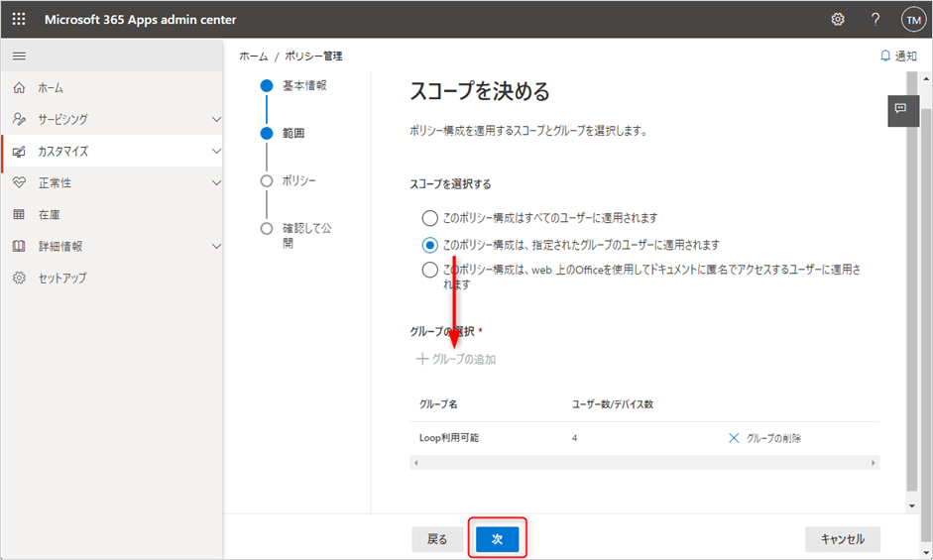This screenshot has width=933, height=560.
Task: Go to the 基本情報 wizard step
Action: tap(304, 85)
